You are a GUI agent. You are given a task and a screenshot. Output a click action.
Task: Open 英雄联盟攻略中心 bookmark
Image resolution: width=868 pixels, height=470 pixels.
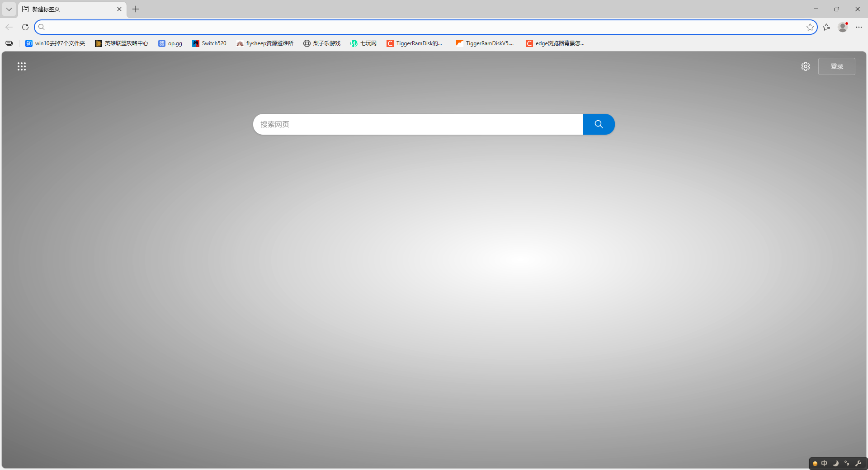click(x=122, y=43)
